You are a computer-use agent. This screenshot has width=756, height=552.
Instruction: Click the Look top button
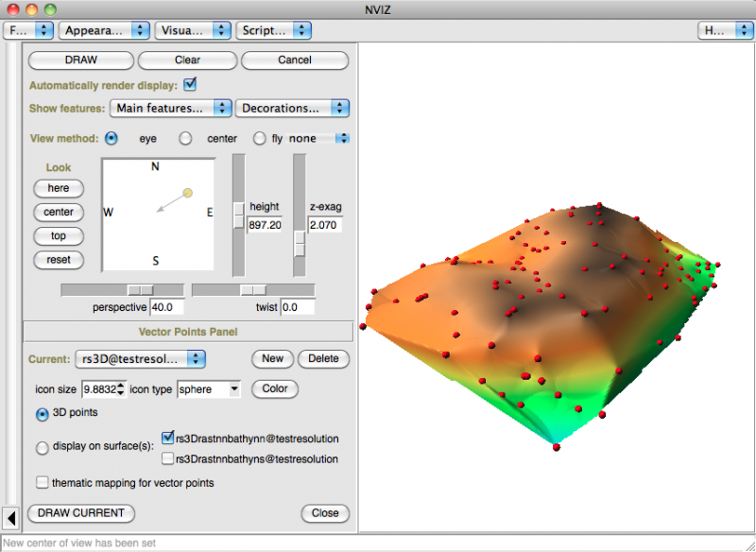[59, 235]
